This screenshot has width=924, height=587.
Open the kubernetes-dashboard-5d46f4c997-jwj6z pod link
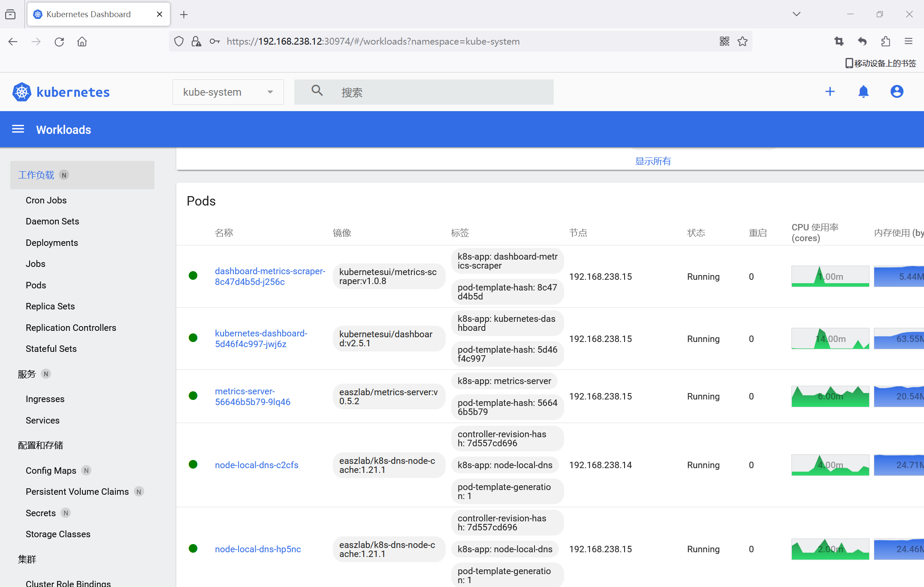pos(261,338)
